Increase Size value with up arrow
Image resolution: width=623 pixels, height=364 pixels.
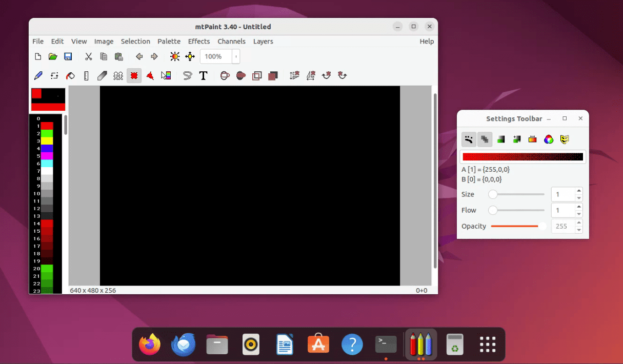coord(579,191)
